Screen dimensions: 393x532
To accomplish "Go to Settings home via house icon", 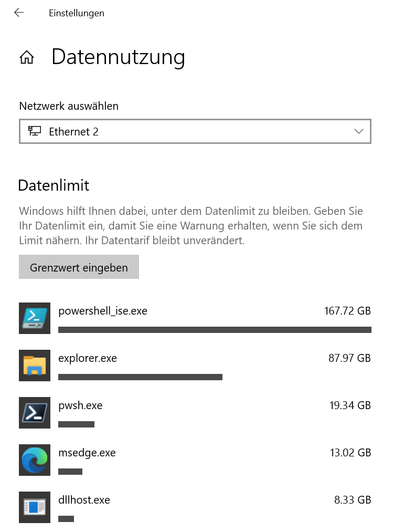I will (x=27, y=57).
